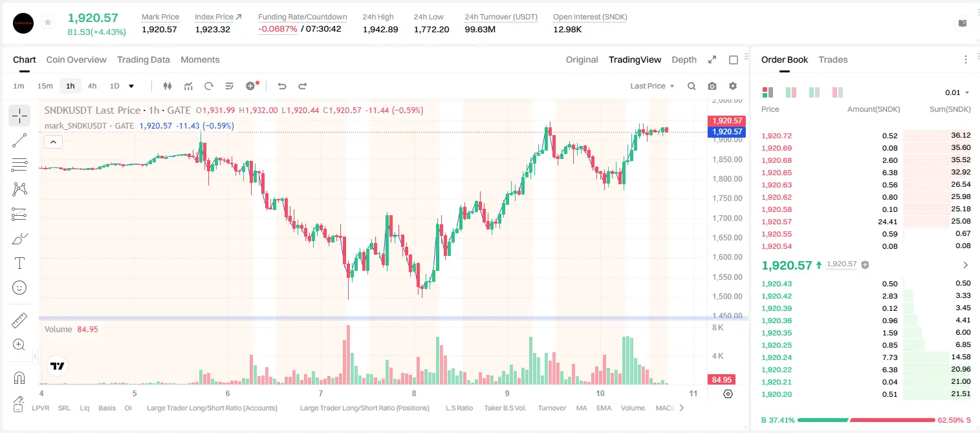The image size is (980, 433).
Task: Click the undo arrow in chart toolbar
Action: pyautogui.click(x=282, y=86)
